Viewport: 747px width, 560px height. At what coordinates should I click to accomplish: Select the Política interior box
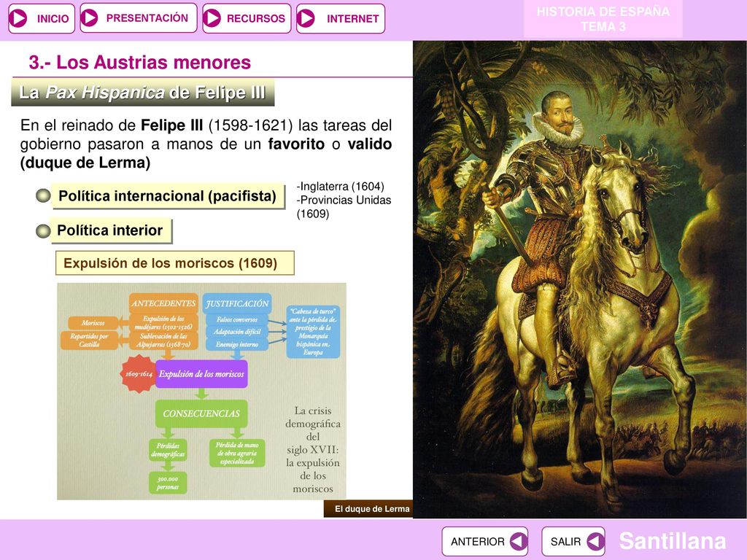coord(111,231)
